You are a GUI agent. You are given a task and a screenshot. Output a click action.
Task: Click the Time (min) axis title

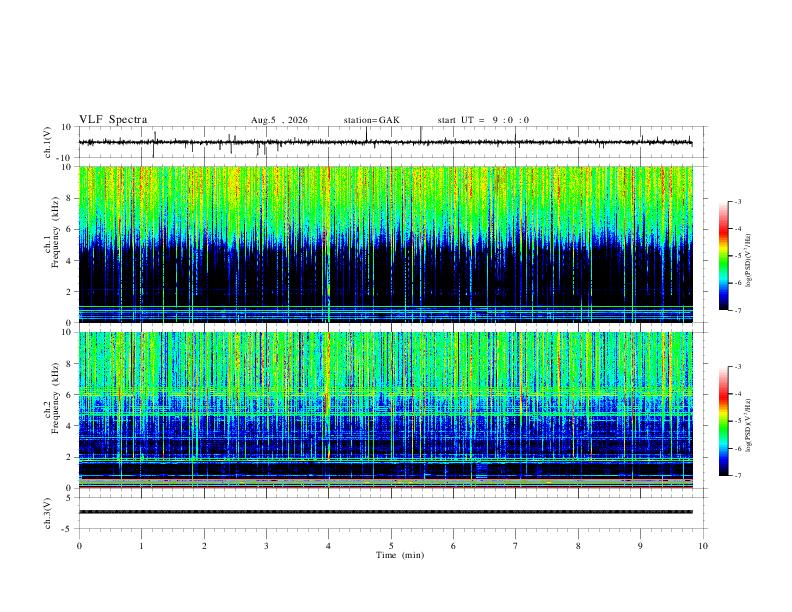(x=400, y=555)
